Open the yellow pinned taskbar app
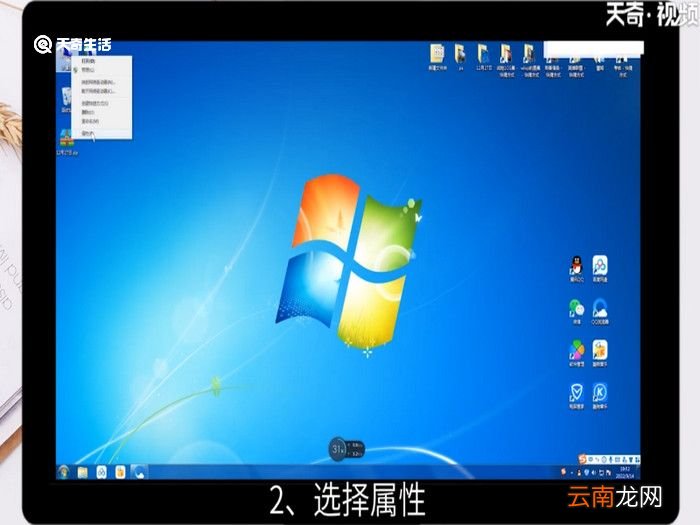Viewport: 700px width, 525px height. pyautogui.click(x=120, y=472)
